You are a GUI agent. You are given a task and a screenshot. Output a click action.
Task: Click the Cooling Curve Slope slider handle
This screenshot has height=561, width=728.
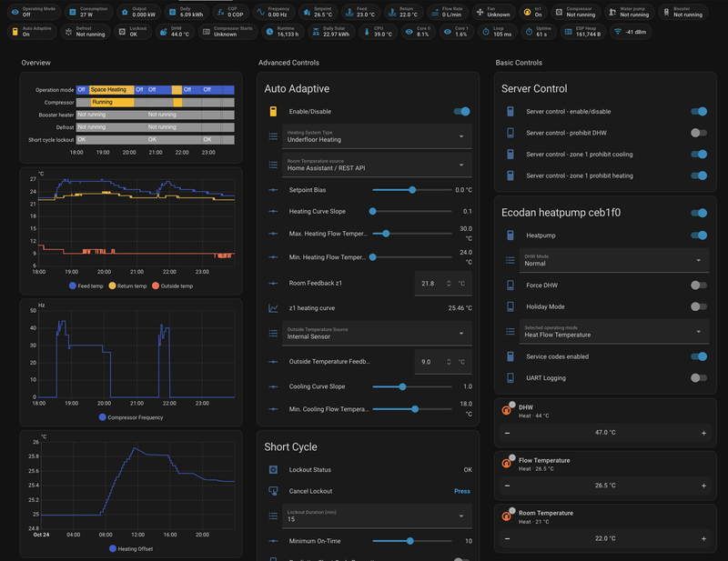tap(402, 386)
